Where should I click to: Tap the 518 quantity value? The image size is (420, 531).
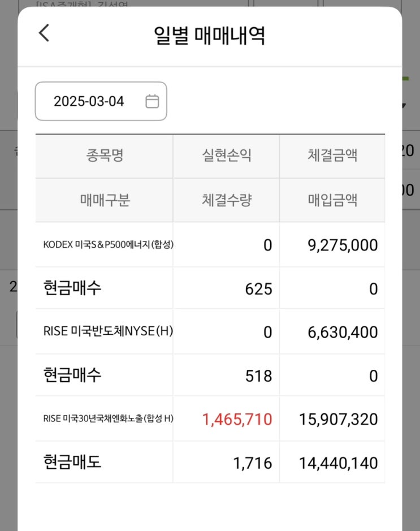click(x=258, y=376)
